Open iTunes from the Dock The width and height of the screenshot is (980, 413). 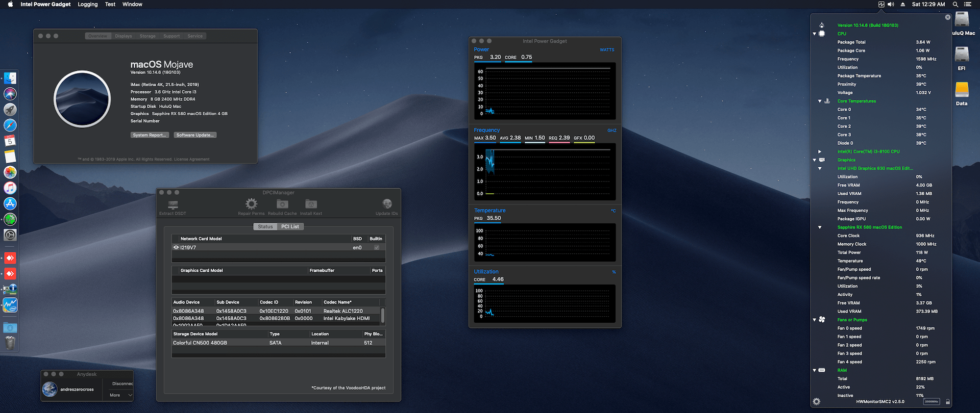[10, 188]
